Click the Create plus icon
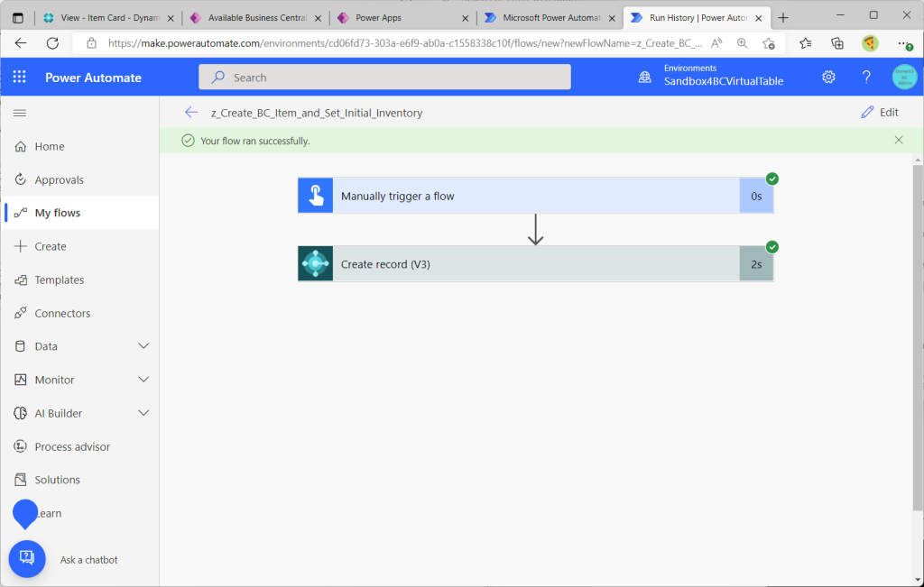Viewport: 924px width, 587px height. click(20, 246)
